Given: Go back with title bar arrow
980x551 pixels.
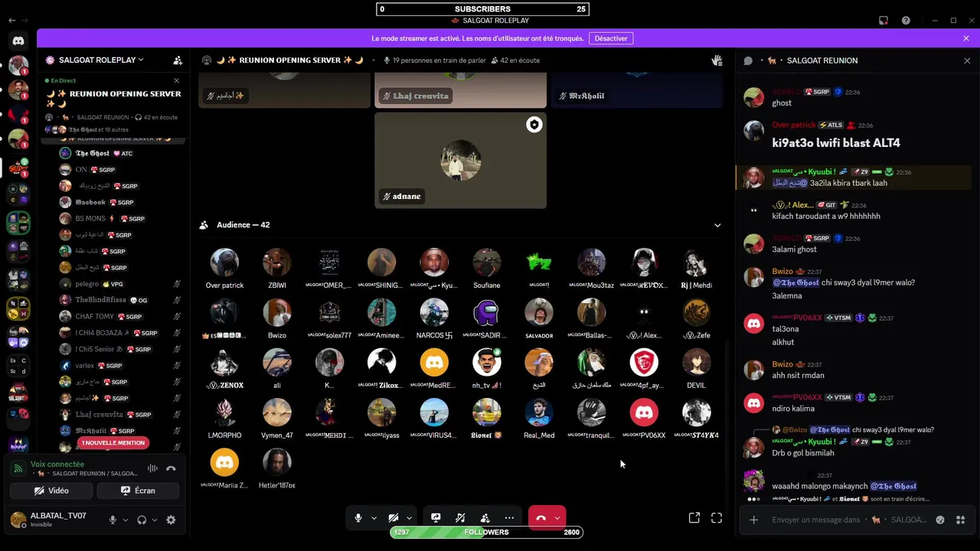Looking at the screenshot, I should pyautogui.click(x=11, y=20).
